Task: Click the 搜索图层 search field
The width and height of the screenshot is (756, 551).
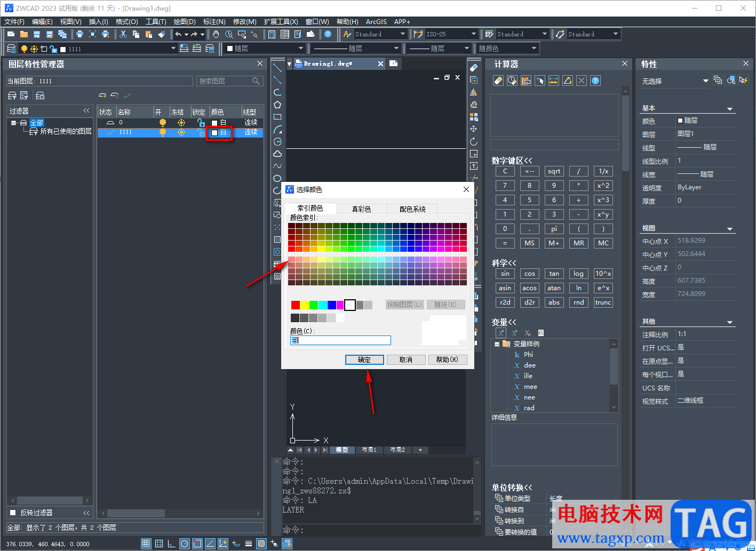Action: pyautogui.click(x=230, y=81)
